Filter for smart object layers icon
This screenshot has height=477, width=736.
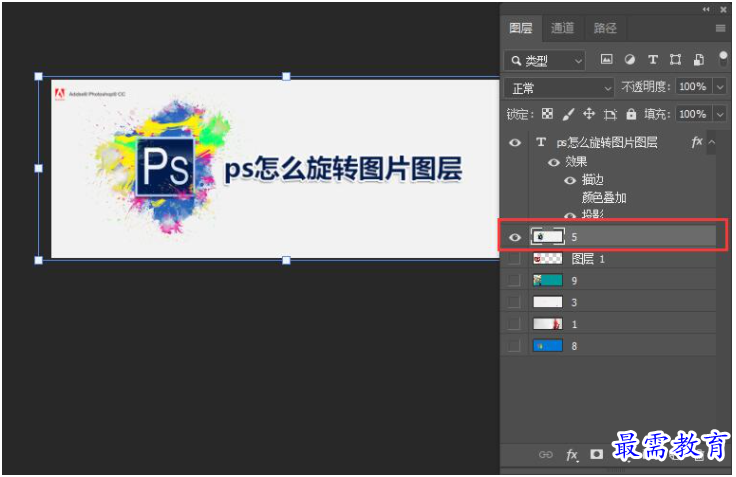(698, 59)
